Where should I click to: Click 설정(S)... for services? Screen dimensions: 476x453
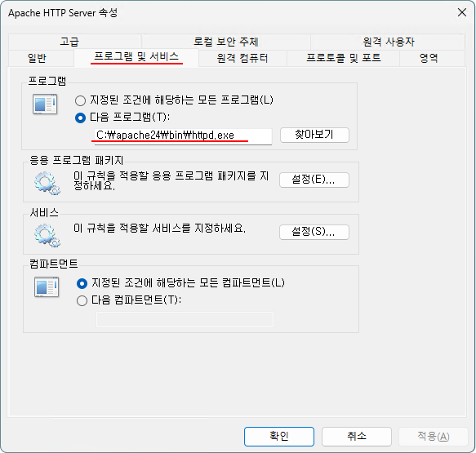(314, 232)
